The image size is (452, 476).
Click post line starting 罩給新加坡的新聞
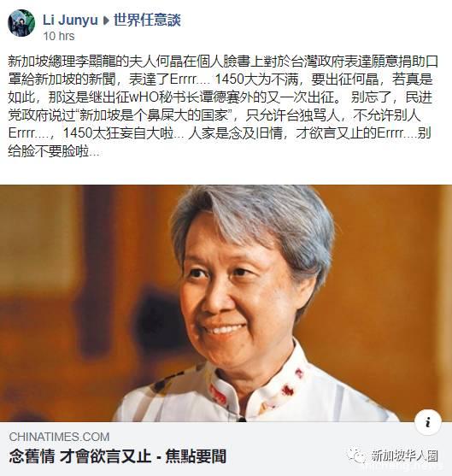click(x=220, y=79)
